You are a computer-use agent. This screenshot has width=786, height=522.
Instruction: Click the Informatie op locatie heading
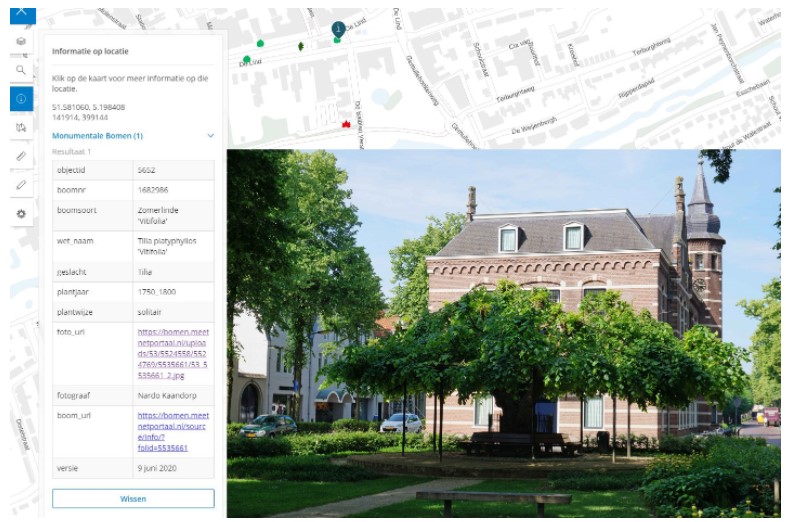pyautogui.click(x=90, y=51)
